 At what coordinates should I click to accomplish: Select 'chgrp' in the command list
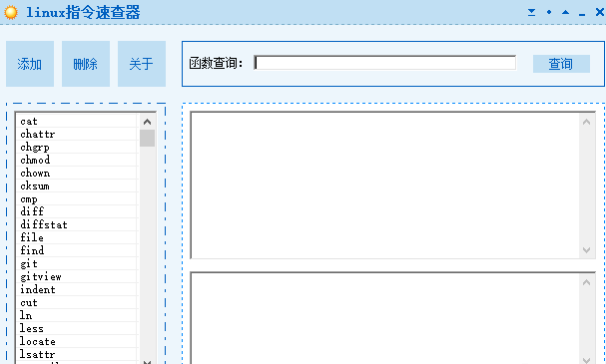pos(77,147)
